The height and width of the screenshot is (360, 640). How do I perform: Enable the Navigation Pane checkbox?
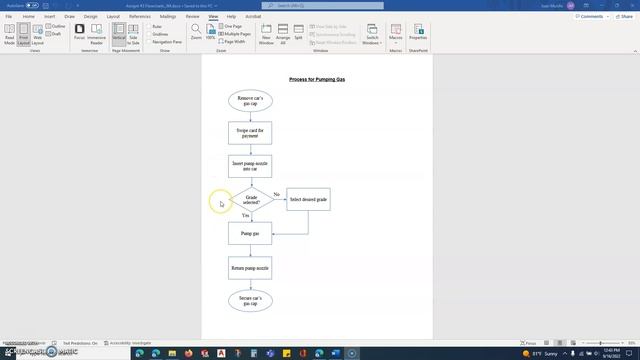click(x=164, y=42)
